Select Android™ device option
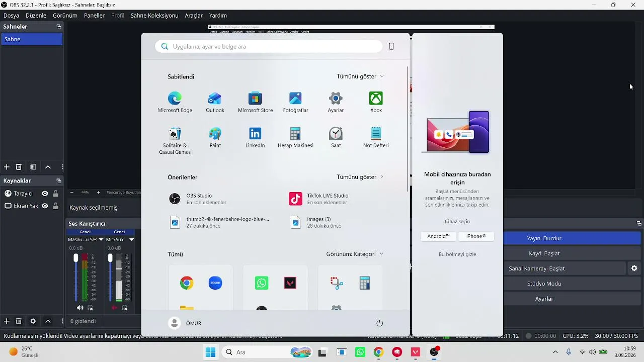This screenshot has width=644, height=362. (438, 236)
